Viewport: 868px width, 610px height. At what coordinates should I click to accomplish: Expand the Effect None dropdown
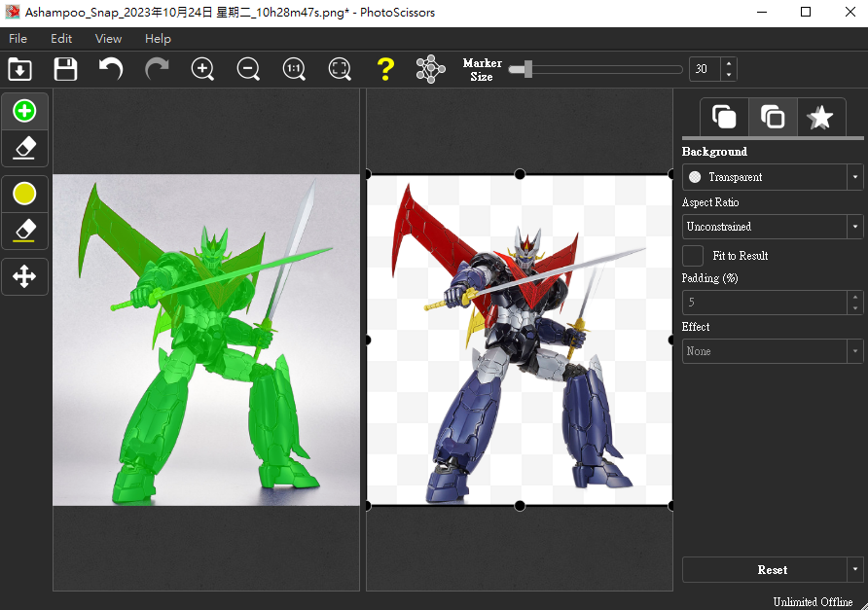pyautogui.click(x=773, y=351)
